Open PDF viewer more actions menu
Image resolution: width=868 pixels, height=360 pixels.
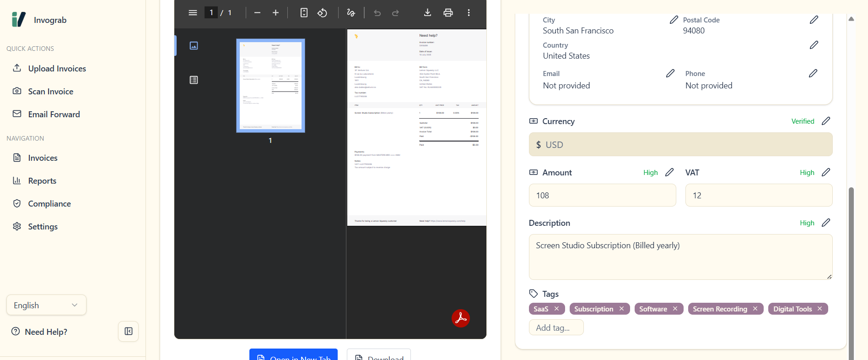[469, 13]
